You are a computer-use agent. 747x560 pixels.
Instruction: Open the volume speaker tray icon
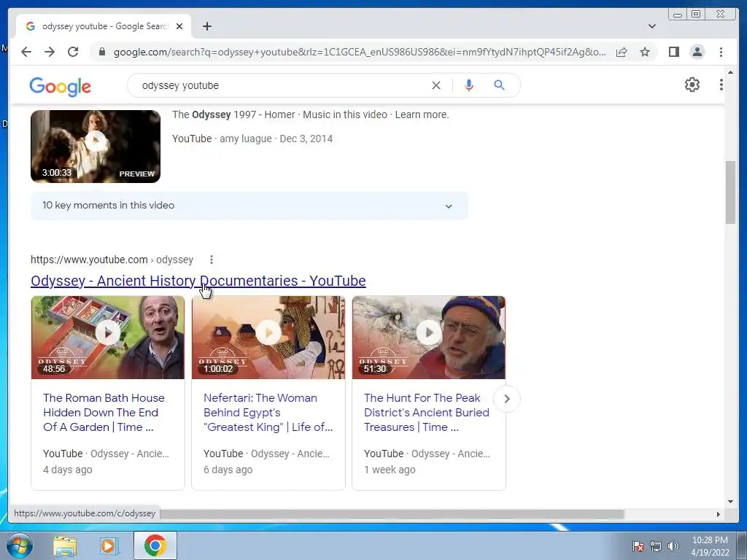click(673, 546)
